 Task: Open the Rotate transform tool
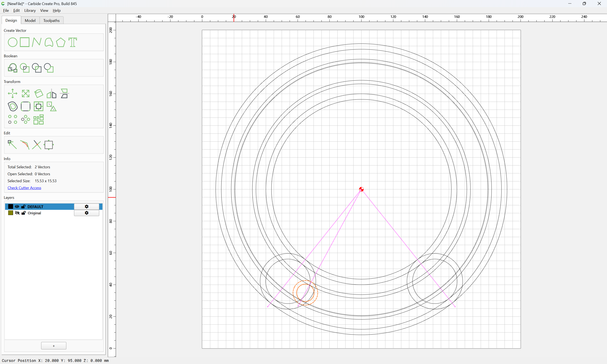[x=39, y=94]
